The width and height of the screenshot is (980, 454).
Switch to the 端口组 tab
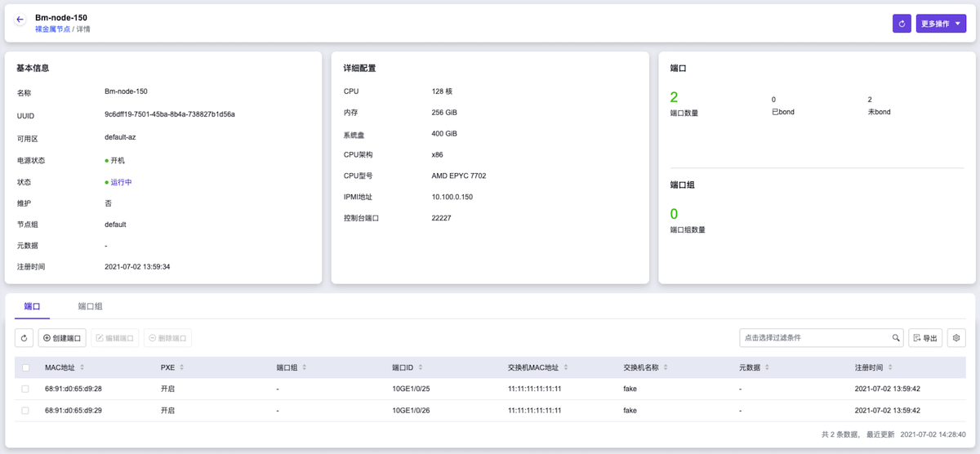tap(90, 306)
